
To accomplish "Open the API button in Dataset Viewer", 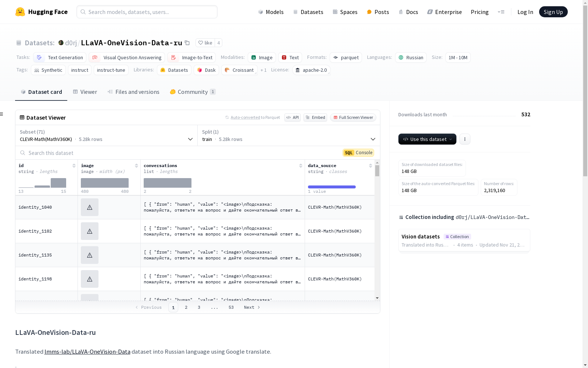I will pos(293,117).
